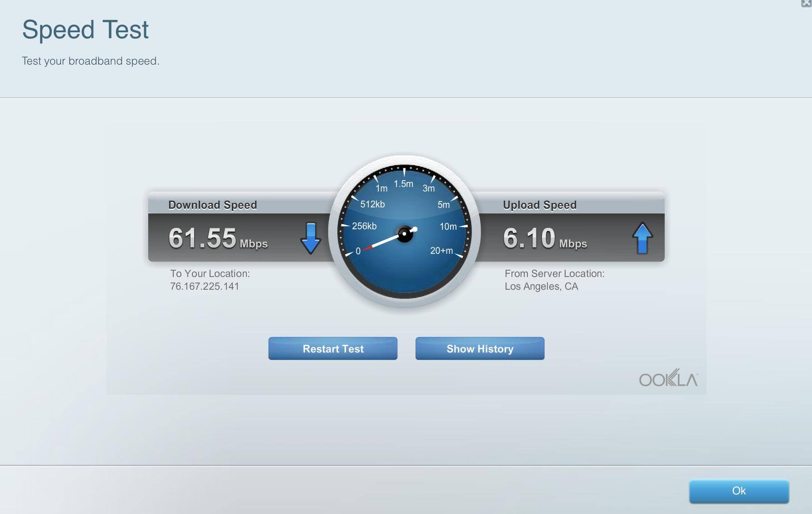Click the 0 mark on the gauge
This screenshot has width=812, height=514.
coord(358,251)
